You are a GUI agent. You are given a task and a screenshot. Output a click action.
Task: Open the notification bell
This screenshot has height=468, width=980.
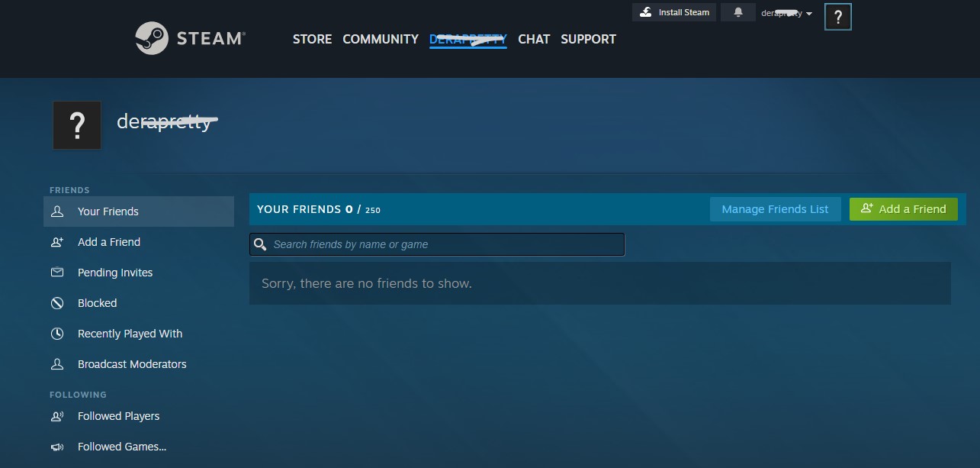coord(737,12)
